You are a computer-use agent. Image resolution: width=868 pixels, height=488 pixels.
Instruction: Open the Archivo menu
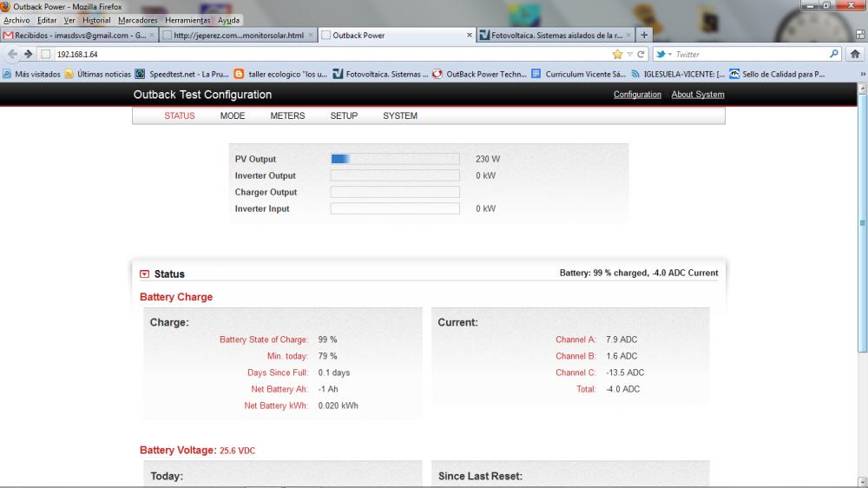(x=16, y=20)
